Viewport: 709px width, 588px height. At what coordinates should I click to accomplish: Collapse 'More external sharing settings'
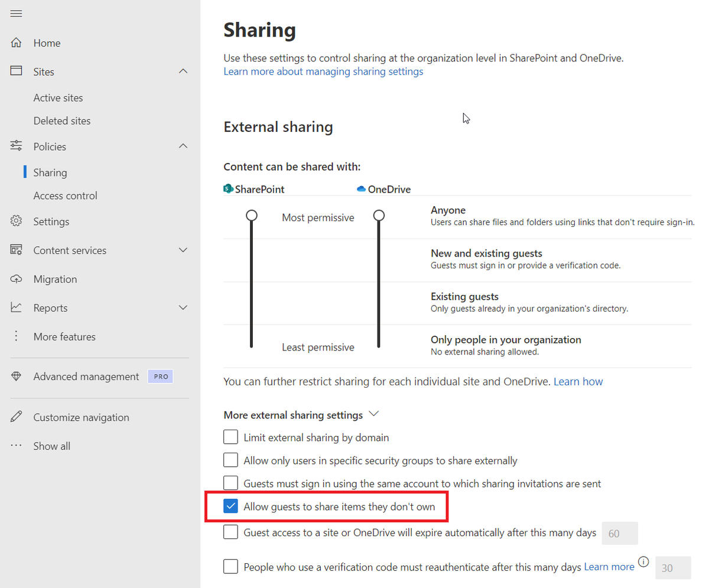coord(374,414)
